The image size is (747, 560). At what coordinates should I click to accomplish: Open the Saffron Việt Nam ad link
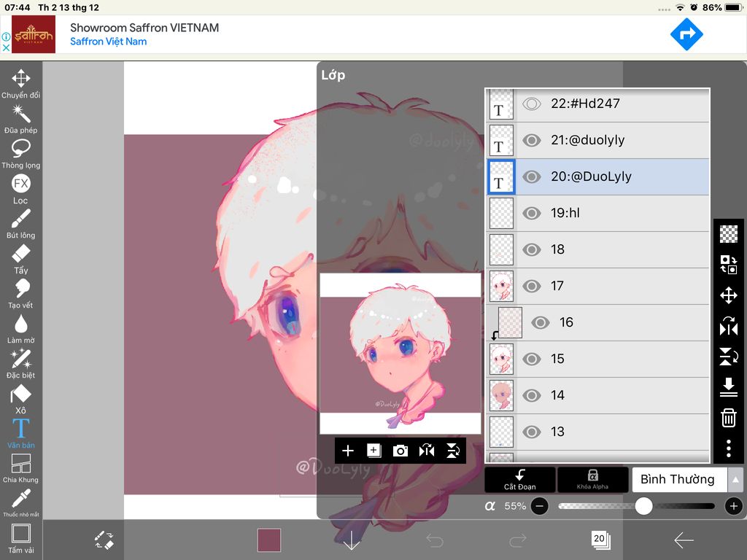(x=108, y=42)
